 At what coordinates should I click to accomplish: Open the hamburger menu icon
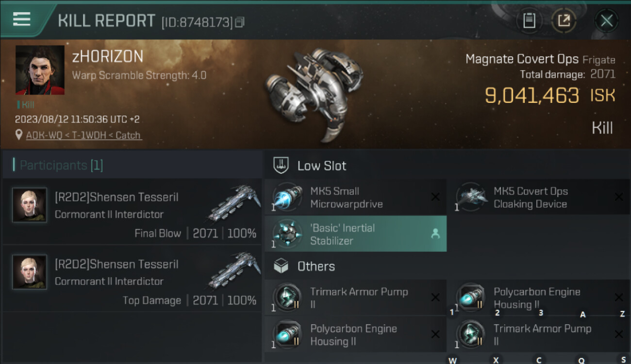point(22,19)
